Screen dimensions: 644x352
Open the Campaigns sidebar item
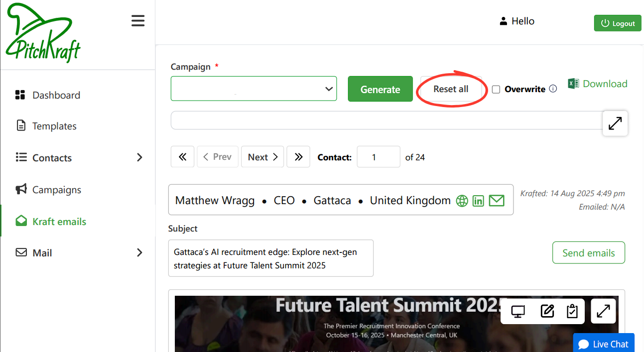[x=56, y=190]
